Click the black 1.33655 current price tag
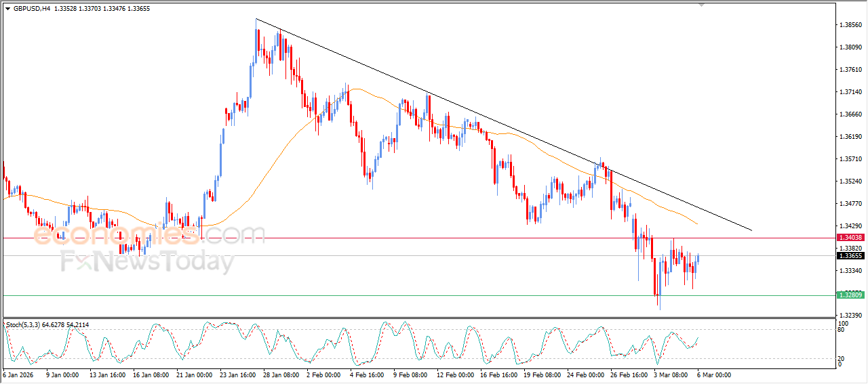 click(850, 256)
